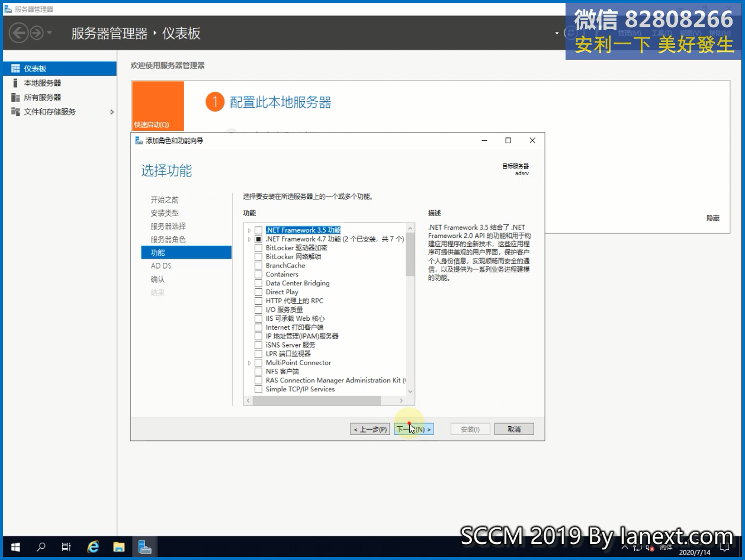This screenshot has width=745, height=560.
Task: Click the 简体 input method indicator
Action: pos(666,548)
